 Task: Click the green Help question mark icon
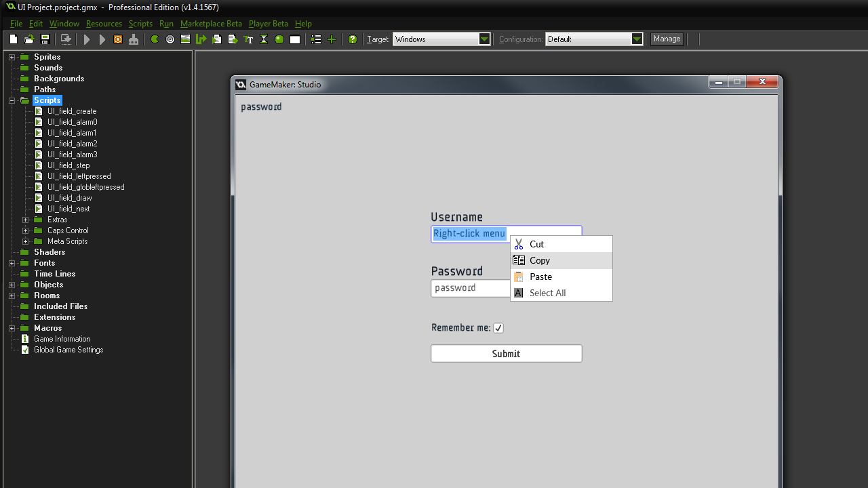[x=353, y=39]
